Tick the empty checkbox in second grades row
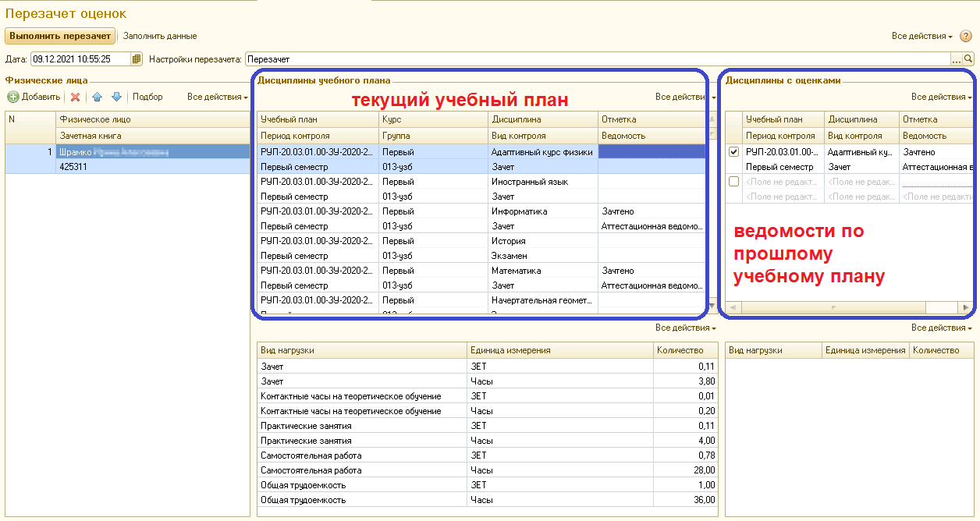The height and width of the screenshot is (521, 980). tap(733, 182)
